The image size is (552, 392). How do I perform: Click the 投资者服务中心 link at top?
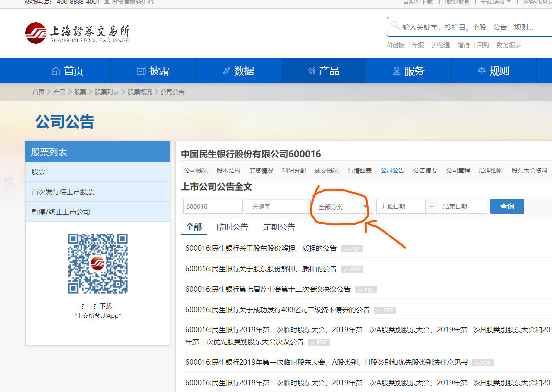tap(132, 2)
